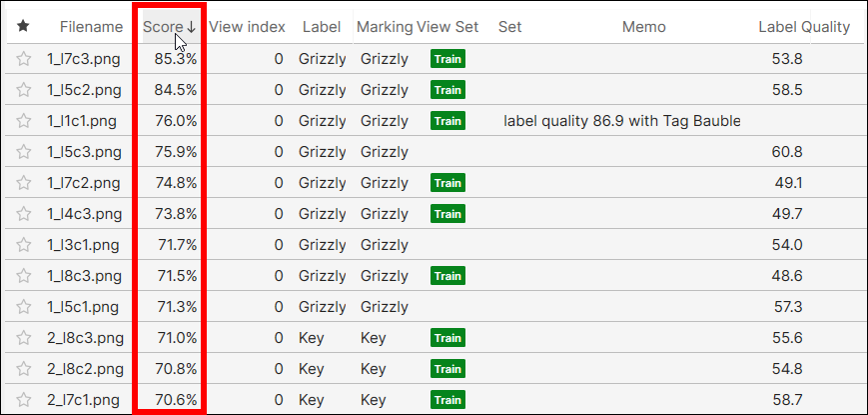Mark 1_l1c1.png with its star
The image size is (868, 415).
click(24, 121)
